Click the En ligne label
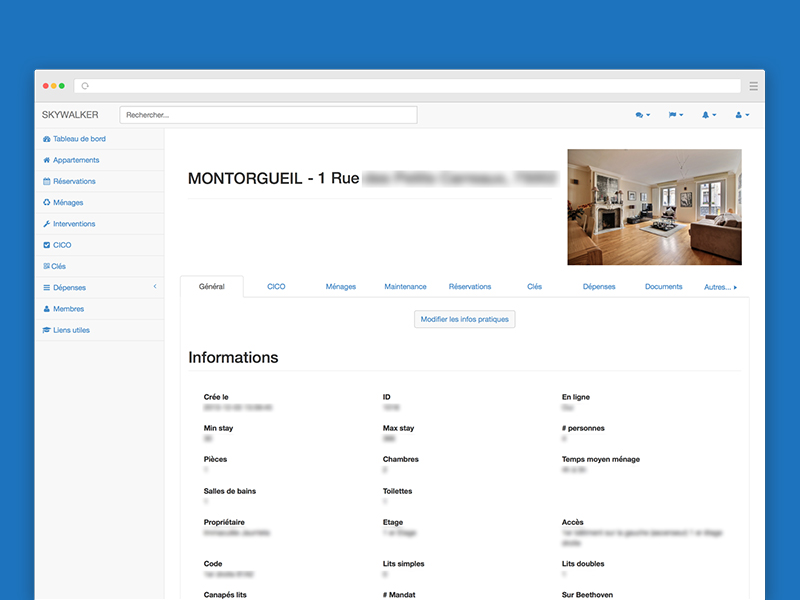This screenshot has height=600, width=800. 576,397
